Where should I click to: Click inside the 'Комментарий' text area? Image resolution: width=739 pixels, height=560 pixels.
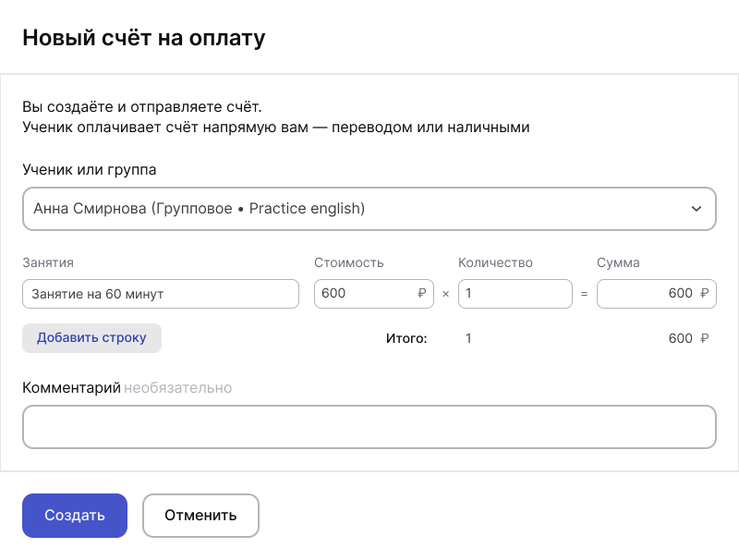point(369,426)
